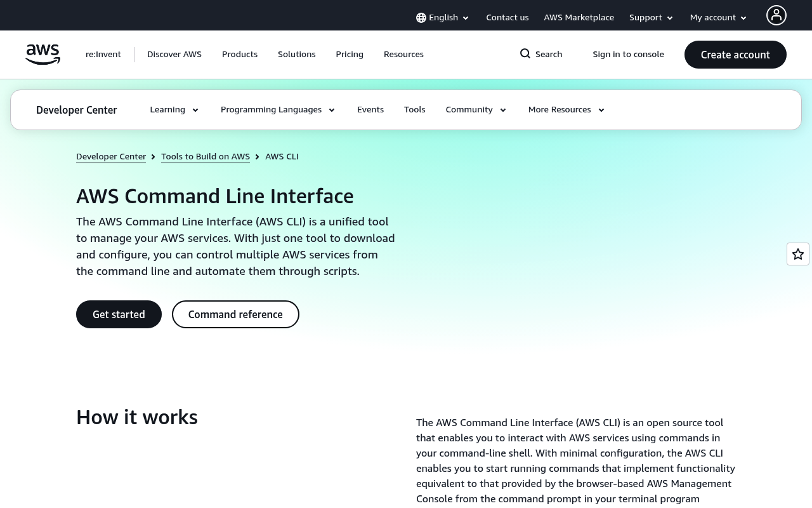Click the AWS Command Line Interface heading
This screenshot has width=812, height=508.
[215, 196]
